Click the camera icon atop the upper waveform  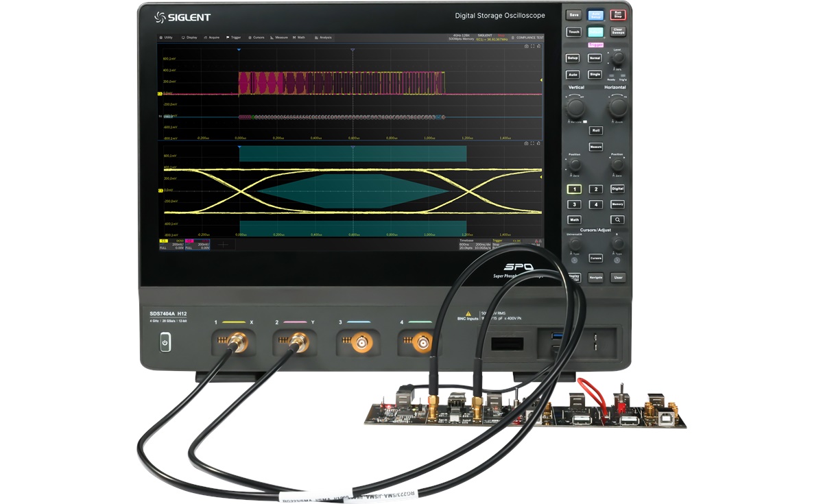coord(526,47)
